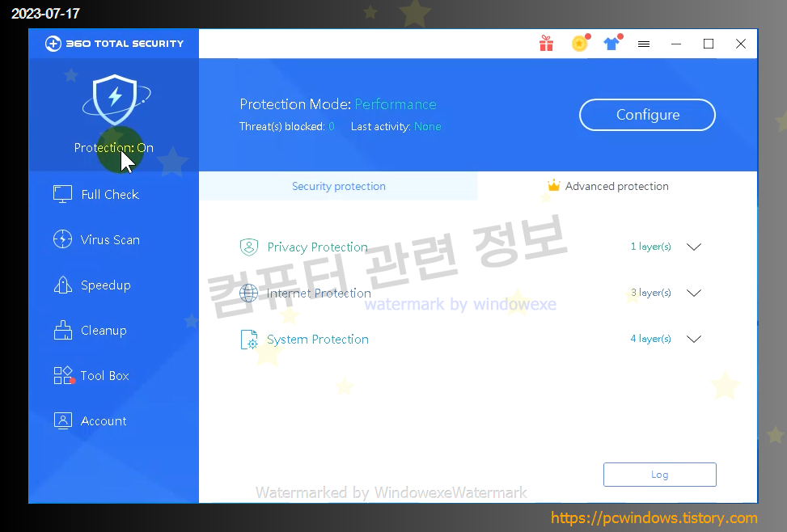
Task: Expand System Protection chevron
Action: 694,340
